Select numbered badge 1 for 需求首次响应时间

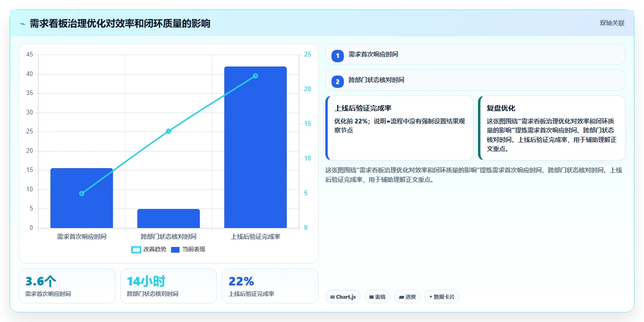click(x=338, y=56)
